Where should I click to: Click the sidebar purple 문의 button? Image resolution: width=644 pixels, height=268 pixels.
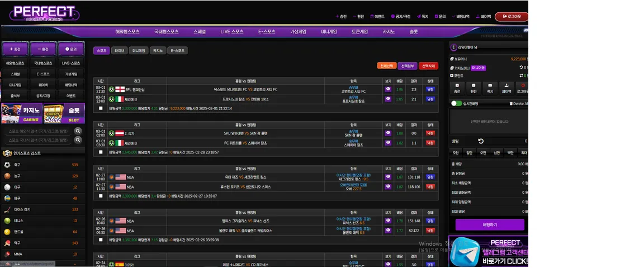[70, 49]
